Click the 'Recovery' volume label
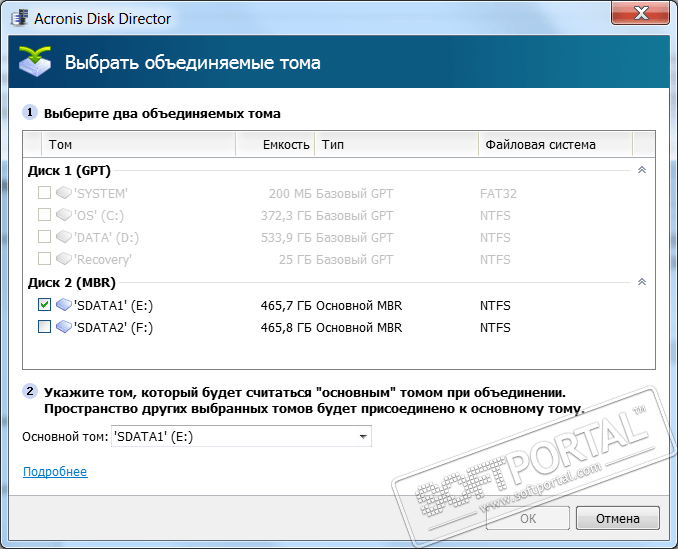This screenshot has width=678, height=549. 102,260
